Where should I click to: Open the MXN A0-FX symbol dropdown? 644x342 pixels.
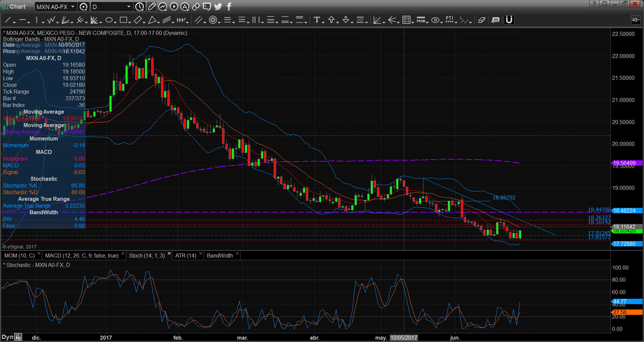tap(72, 7)
